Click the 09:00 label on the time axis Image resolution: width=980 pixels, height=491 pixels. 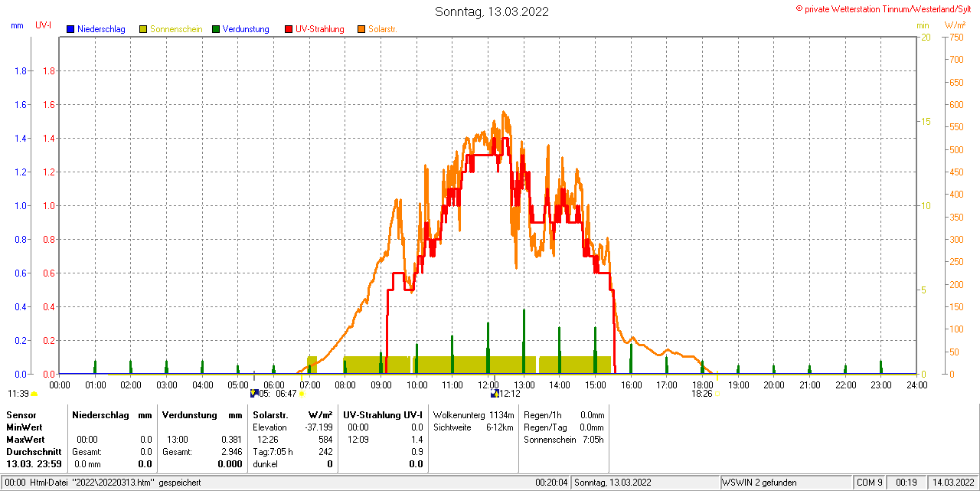381,385
